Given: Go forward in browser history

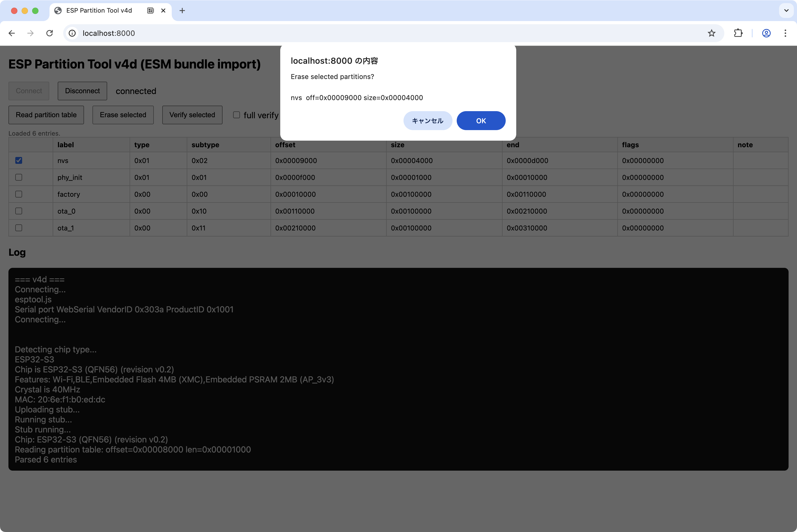Looking at the screenshot, I should coord(31,33).
